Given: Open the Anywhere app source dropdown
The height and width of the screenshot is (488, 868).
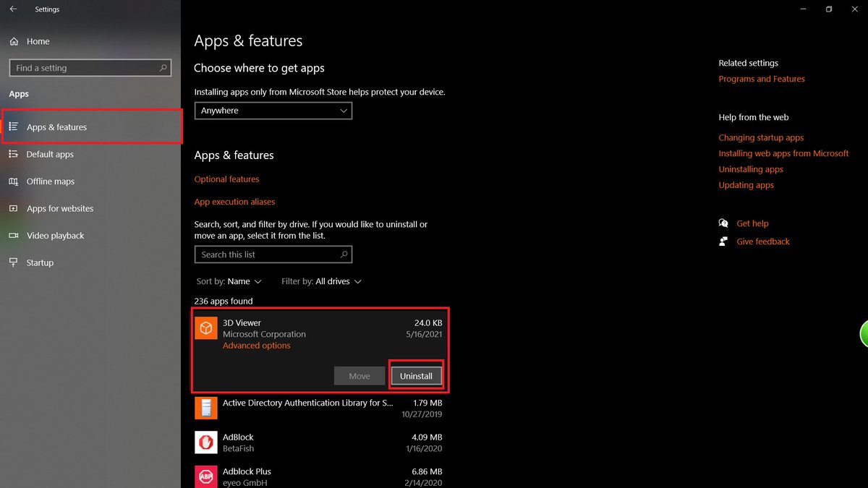Looking at the screenshot, I should pyautogui.click(x=273, y=111).
